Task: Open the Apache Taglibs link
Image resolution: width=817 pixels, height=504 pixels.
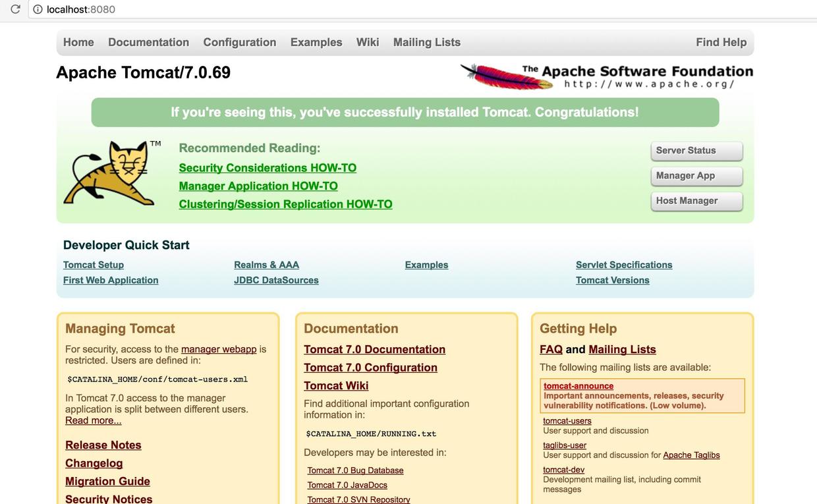Action: [691, 455]
